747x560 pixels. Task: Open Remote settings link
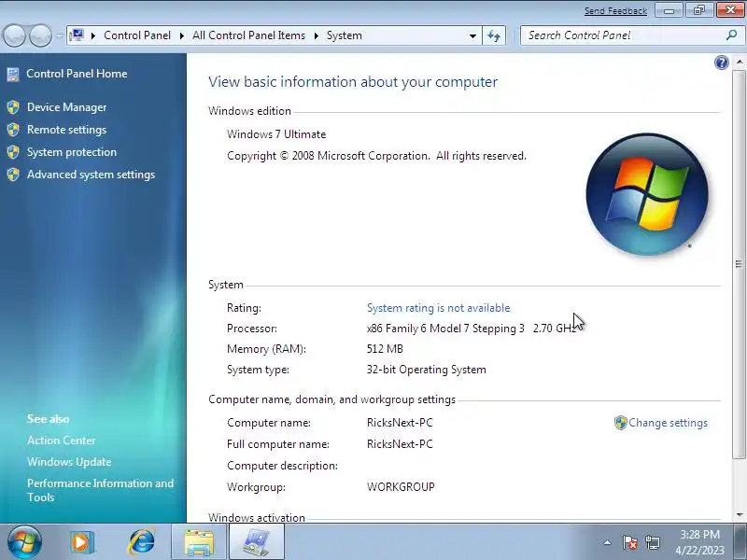tap(66, 130)
